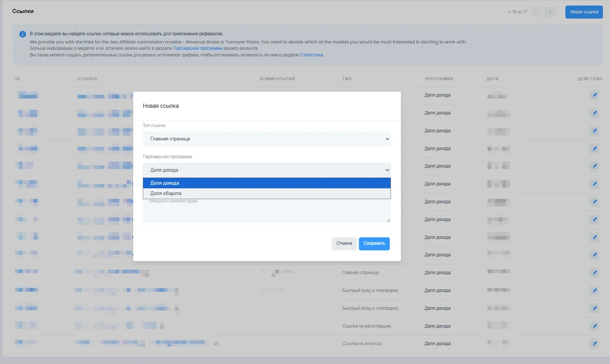Open the Тип ссылки dropdown
This screenshot has width=610, height=364.
(266, 139)
